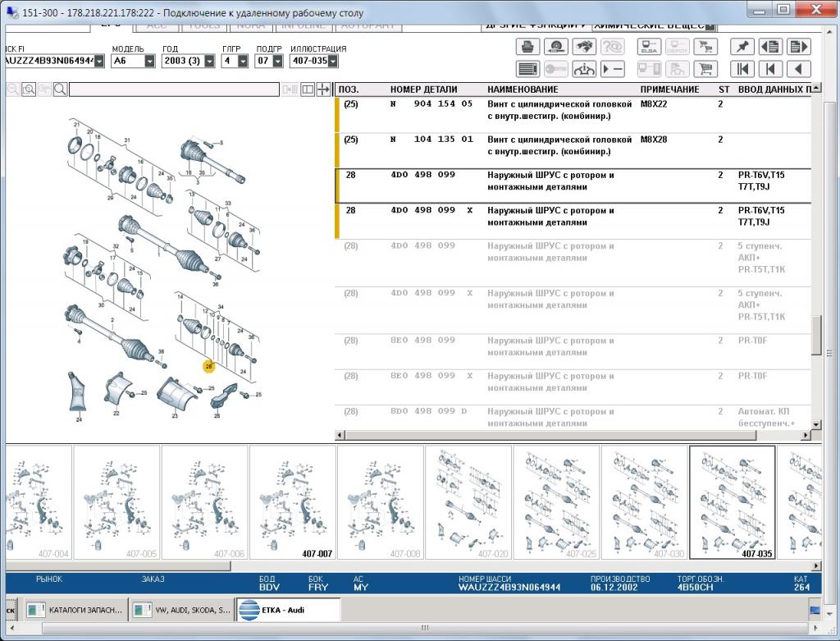Click the information balance icon
Viewport: 840px width, 641px height.
[584, 69]
